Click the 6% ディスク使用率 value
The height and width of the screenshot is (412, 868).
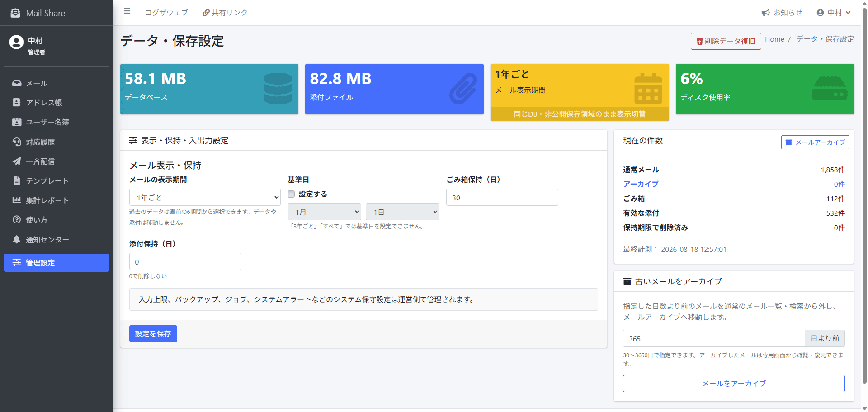692,79
